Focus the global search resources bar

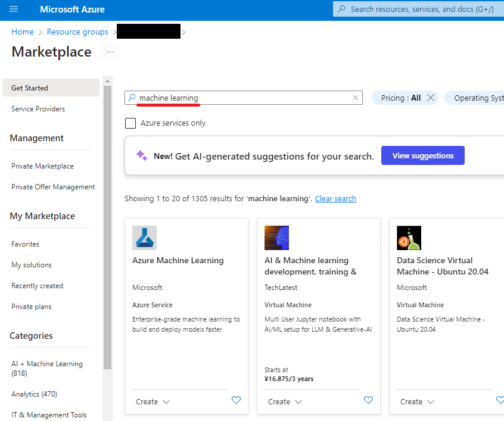point(418,9)
